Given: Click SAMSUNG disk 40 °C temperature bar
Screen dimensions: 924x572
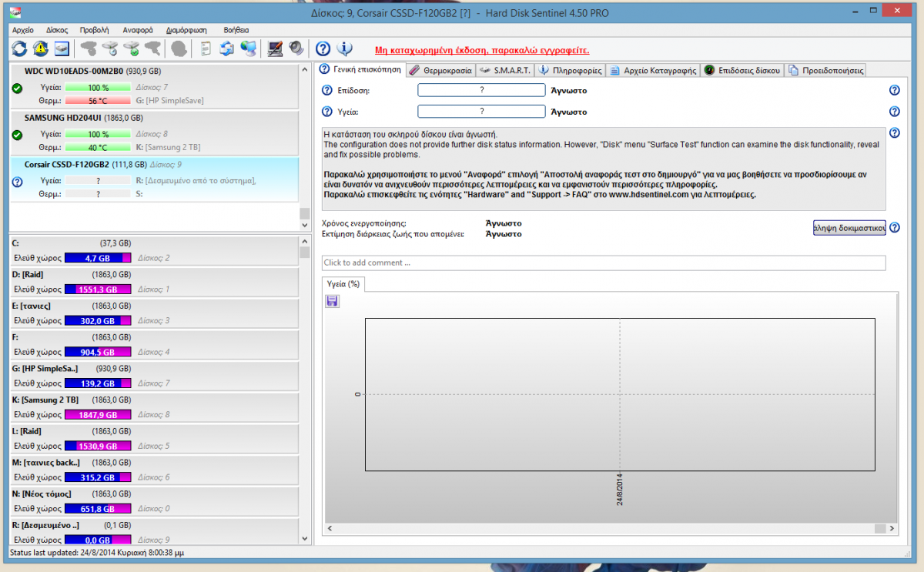Looking at the screenshot, I should [x=99, y=148].
